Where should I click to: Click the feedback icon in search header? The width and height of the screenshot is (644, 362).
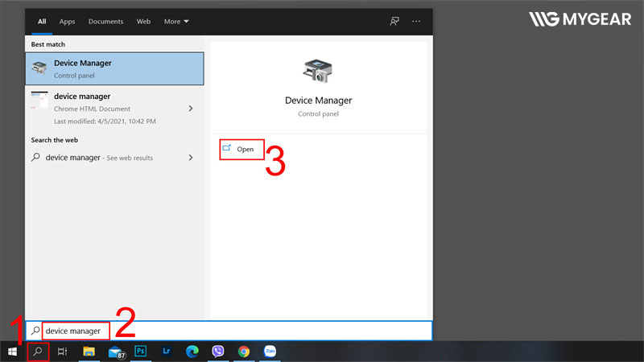click(394, 21)
